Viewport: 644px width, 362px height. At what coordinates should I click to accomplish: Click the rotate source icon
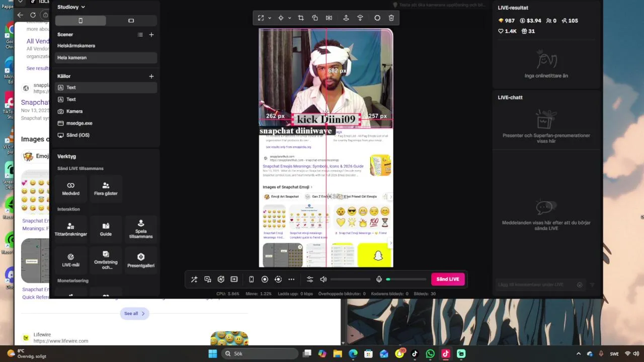(315, 18)
